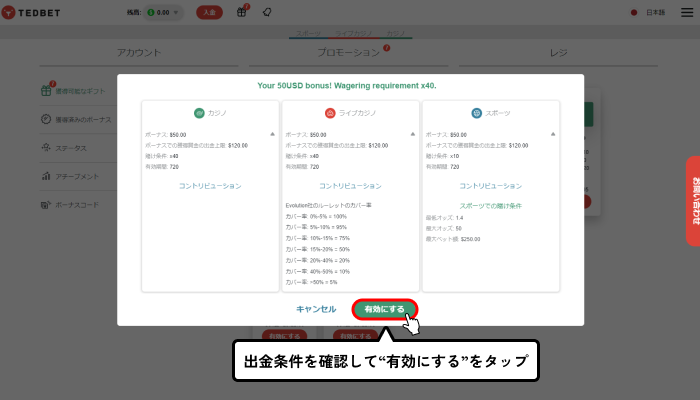The image size is (700, 400).
Task: Open the レジ section tab
Action: point(558,53)
